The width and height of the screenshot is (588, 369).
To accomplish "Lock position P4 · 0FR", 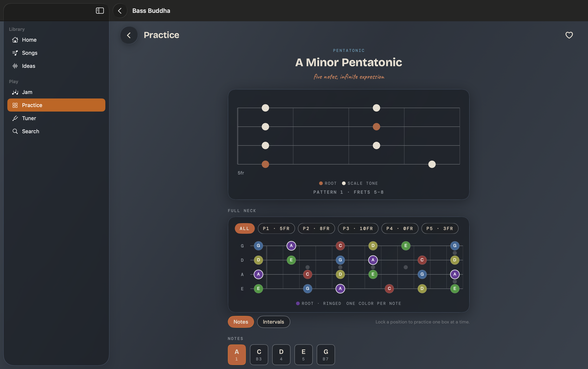I will [x=400, y=228].
